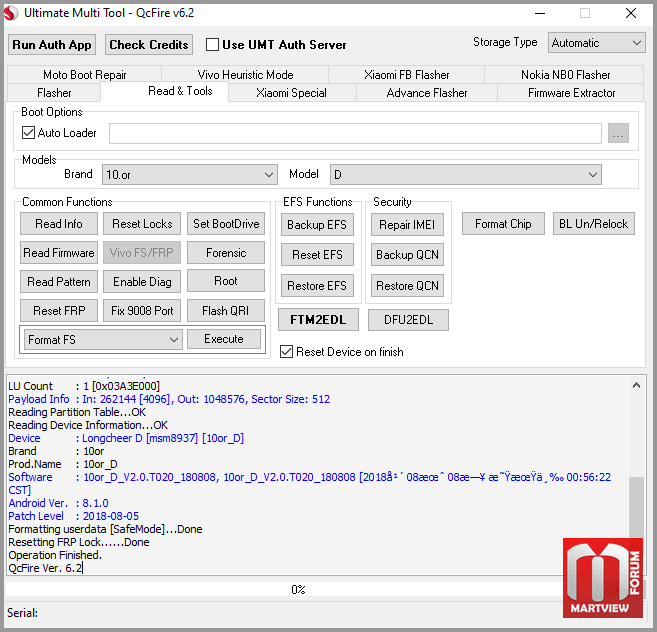657x632 pixels.
Task: Open the Model dropdown showing D
Action: 466,174
